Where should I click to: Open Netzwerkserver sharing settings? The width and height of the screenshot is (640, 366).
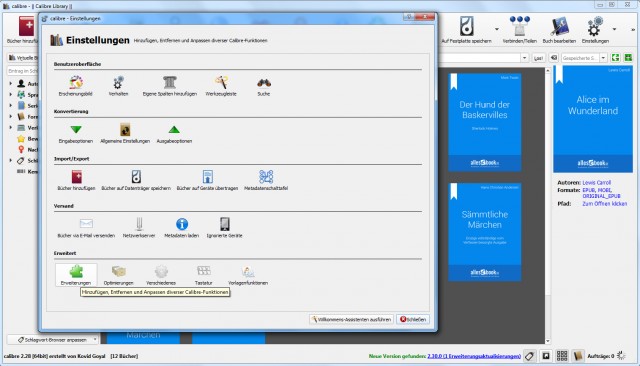[x=139, y=228]
